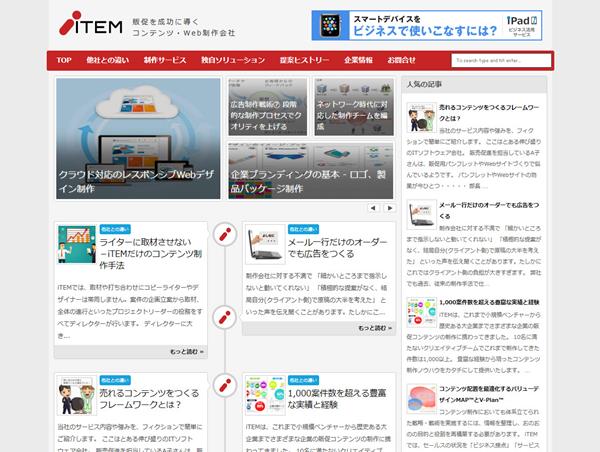Click もっと読む under ライターに取材させない post
600x452 pixels.
point(187,351)
